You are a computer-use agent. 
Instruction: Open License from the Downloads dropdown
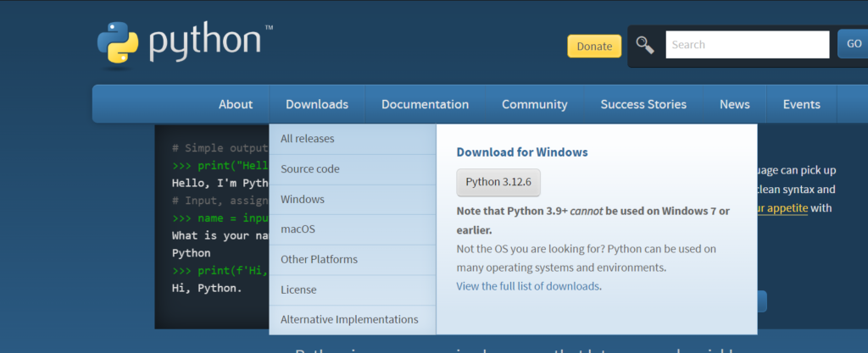click(353, 290)
